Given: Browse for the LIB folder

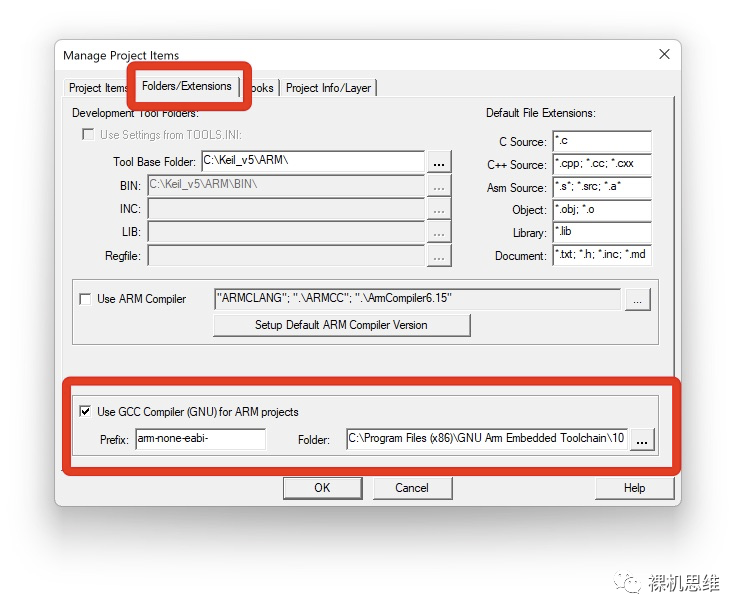Looking at the screenshot, I should (439, 232).
